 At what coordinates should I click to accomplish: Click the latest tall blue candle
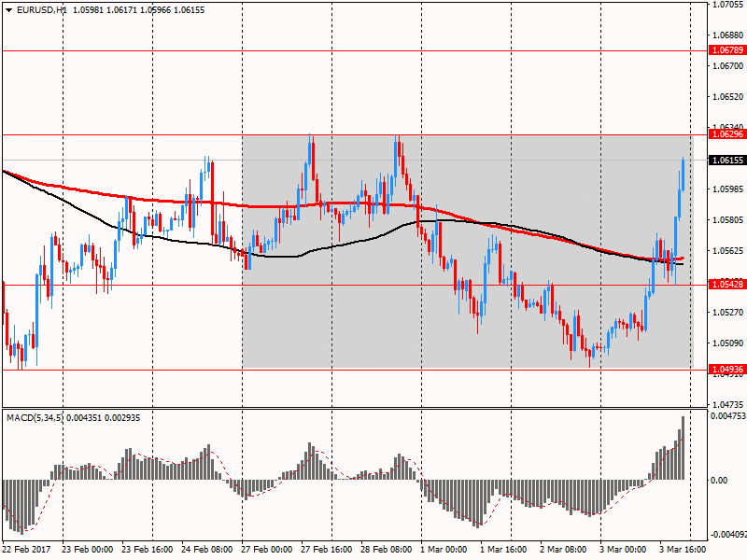click(x=684, y=175)
